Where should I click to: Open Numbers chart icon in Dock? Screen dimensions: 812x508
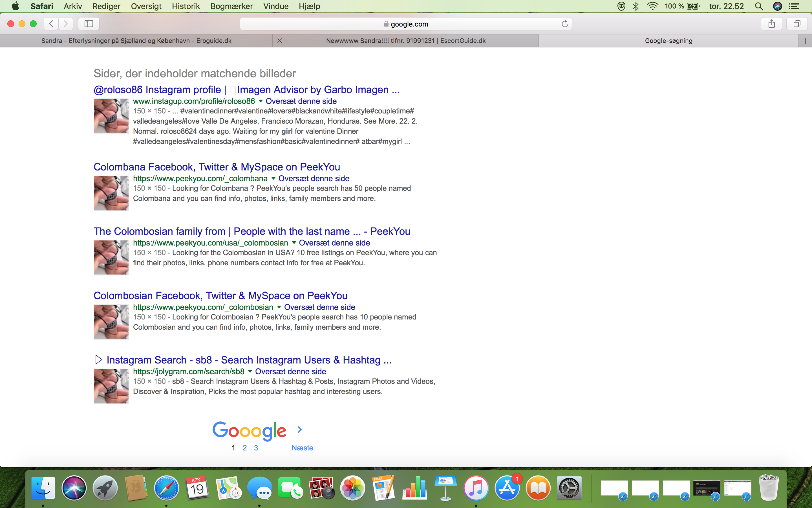pyautogui.click(x=415, y=488)
